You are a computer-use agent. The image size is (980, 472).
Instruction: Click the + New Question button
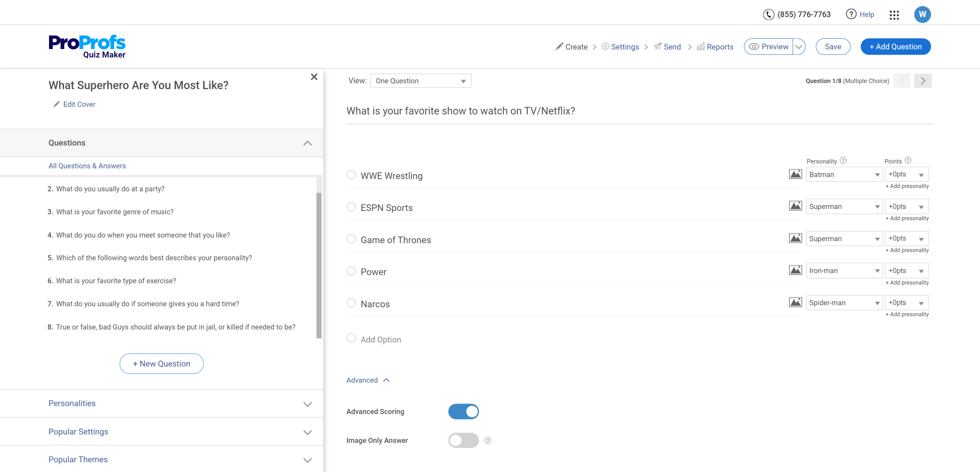click(x=161, y=364)
